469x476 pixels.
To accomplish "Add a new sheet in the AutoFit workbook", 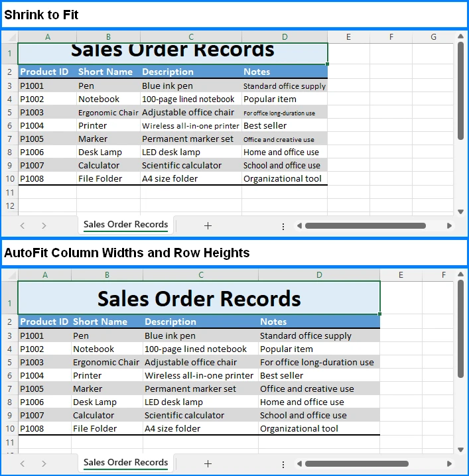I will pos(208,463).
